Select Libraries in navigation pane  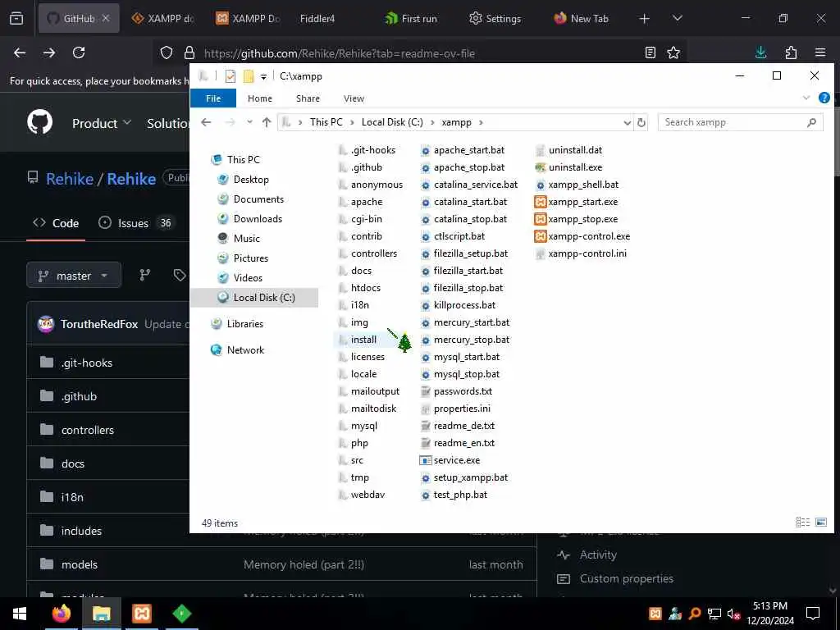(244, 323)
